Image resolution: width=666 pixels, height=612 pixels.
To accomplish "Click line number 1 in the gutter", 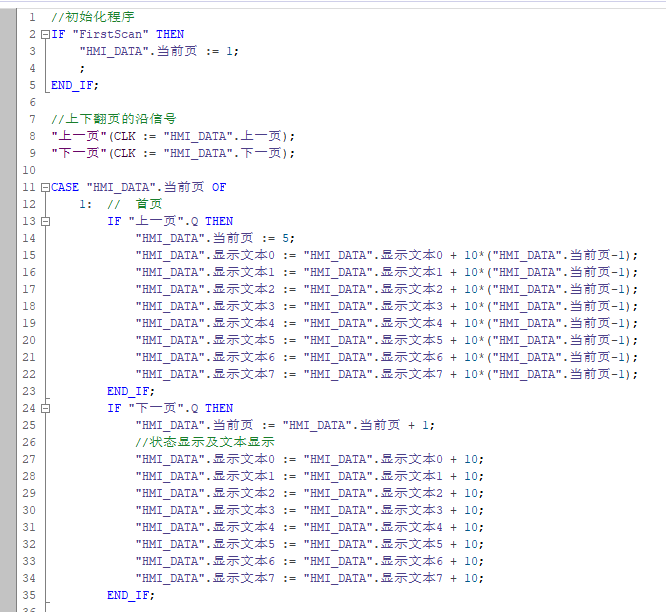I will pyautogui.click(x=32, y=17).
